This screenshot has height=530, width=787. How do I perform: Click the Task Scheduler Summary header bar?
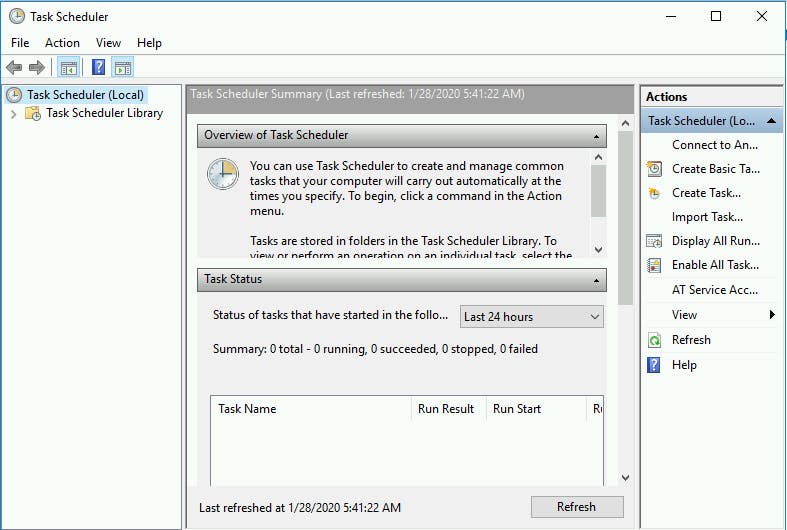pyautogui.click(x=410, y=99)
